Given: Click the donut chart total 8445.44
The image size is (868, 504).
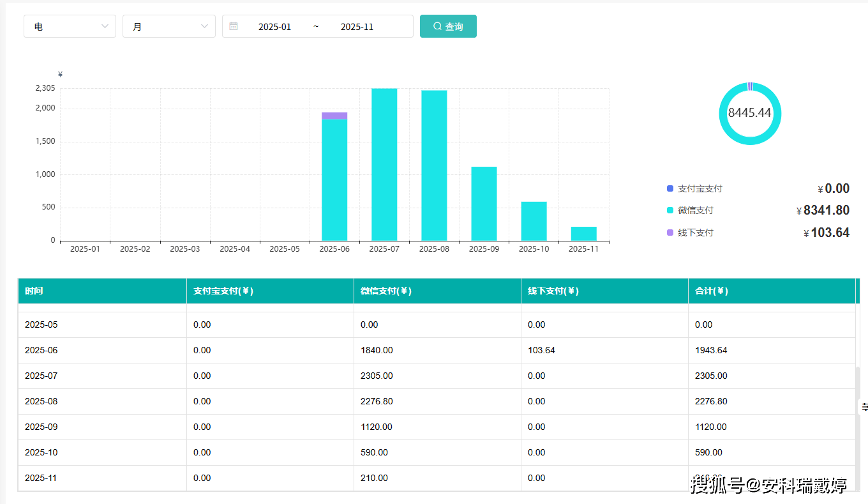Looking at the screenshot, I should pyautogui.click(x=750, y=113).
